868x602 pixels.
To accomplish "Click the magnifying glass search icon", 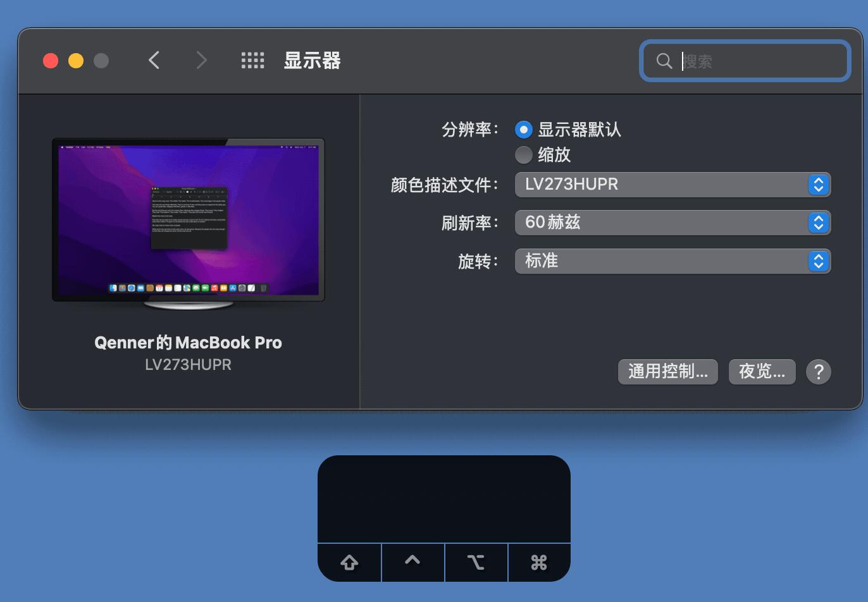I will click(663, 61).
